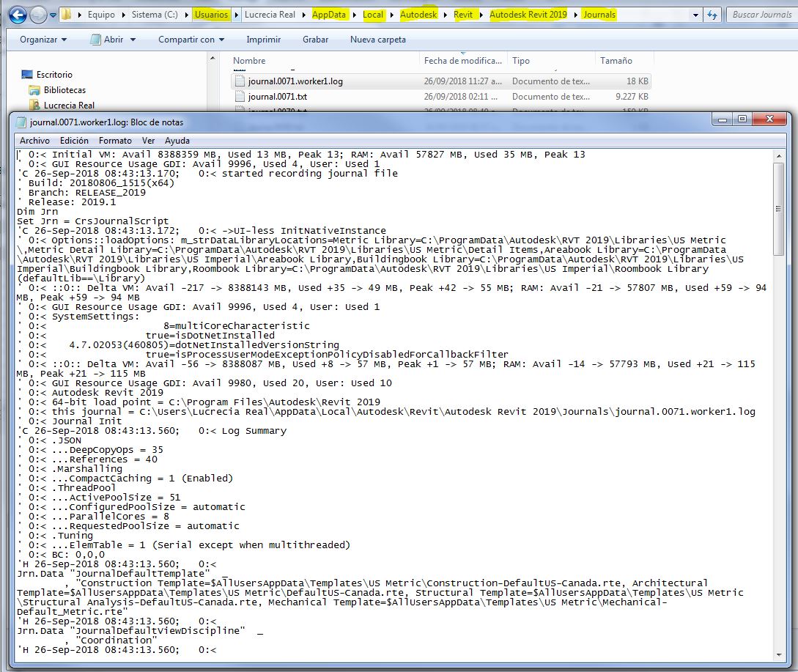This screenshot has height=672, width=798.
Task: Click the forward navigation arrow
Action: (38, 13)
